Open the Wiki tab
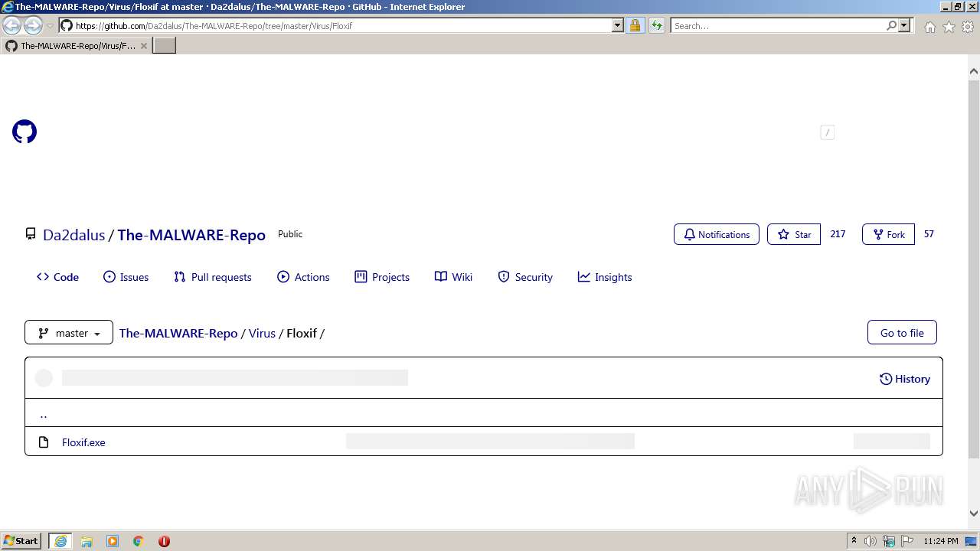Image resolution: width=980 pixels, height=551 pixels. (x=453, y=277)
